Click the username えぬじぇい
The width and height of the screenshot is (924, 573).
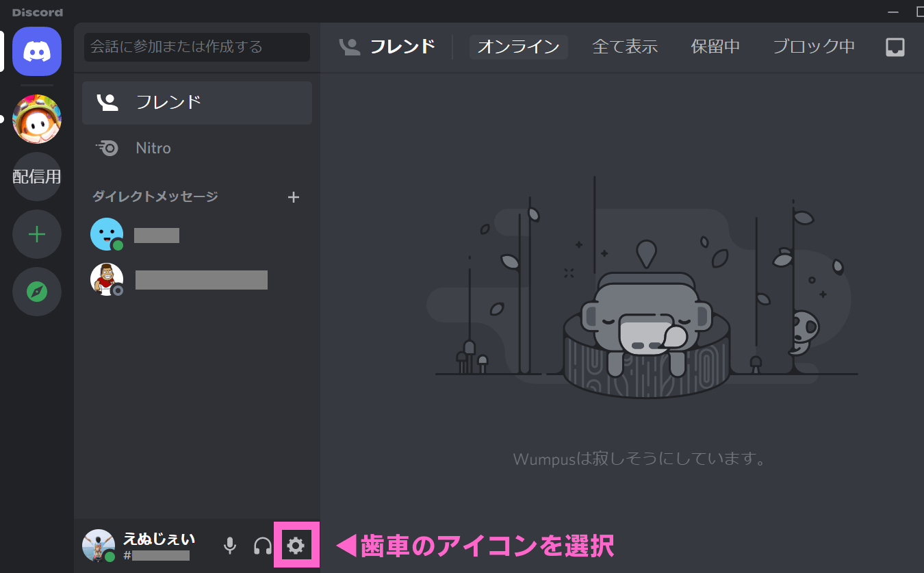click(x=159, y=539)
